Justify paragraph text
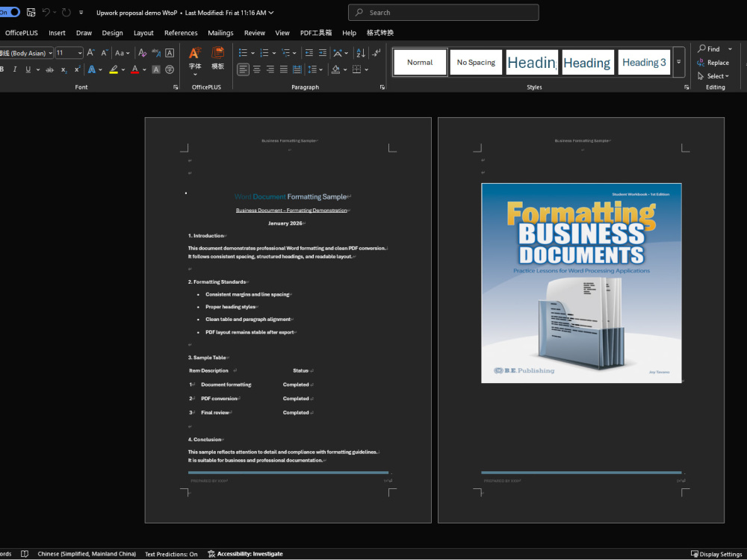This screenshot has height=560, width=747. pos(284,69)
